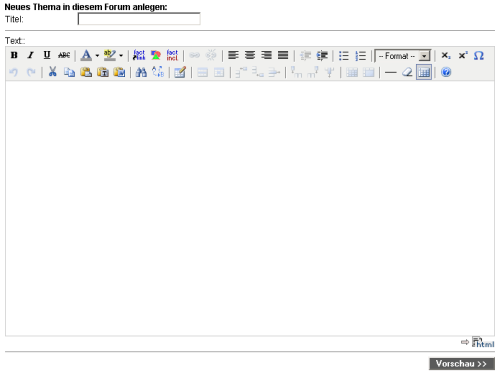Click the insert link chain icon
This screenshot has height=373, width=500.
[194, 55]
